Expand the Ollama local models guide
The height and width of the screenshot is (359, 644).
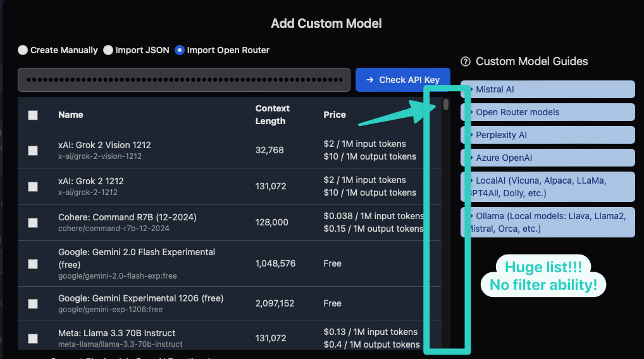tap(548, 222)
